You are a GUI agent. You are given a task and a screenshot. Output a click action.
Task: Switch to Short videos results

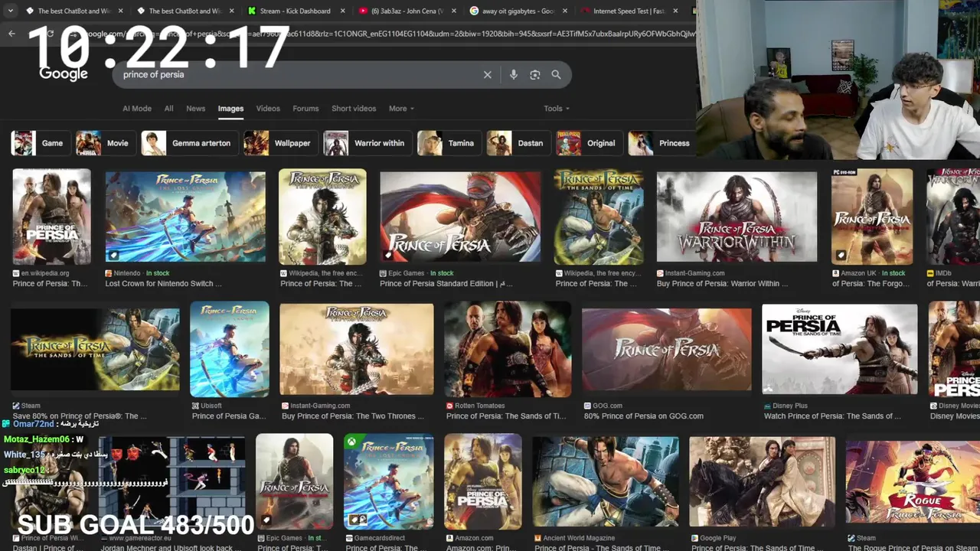tap(354, 109)
